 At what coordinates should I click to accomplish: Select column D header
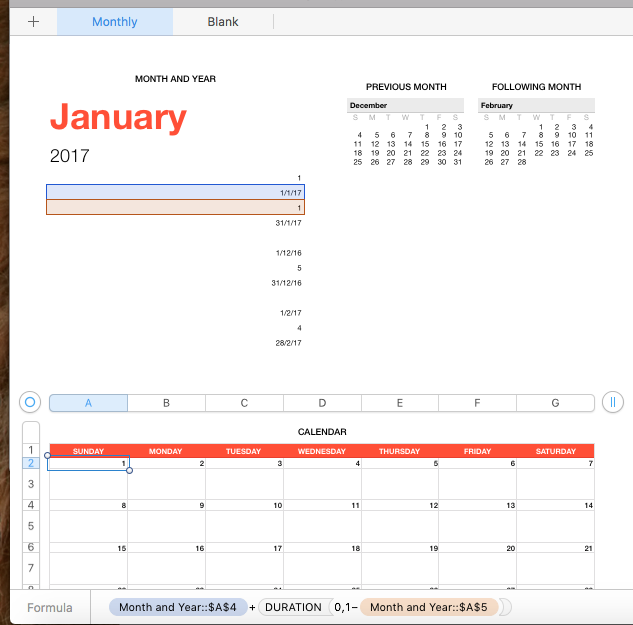coord(322,403)
